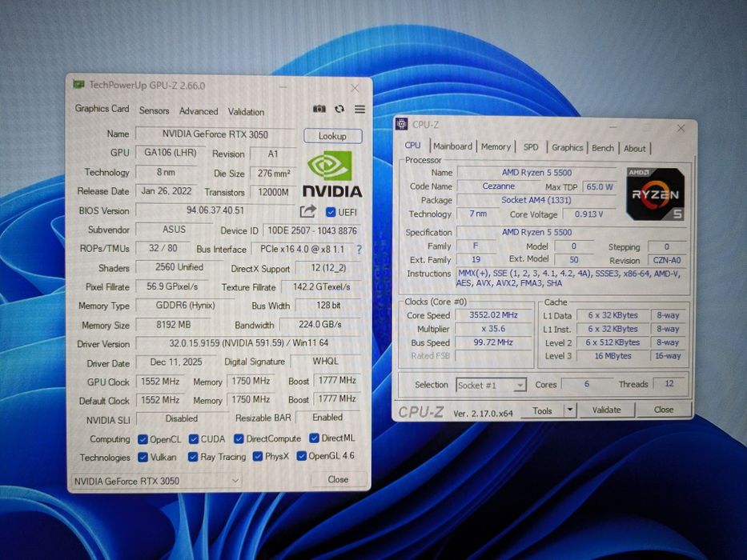Toggle the OpenCL checkbox
This screenshot has height=560, width=747.
click(143, 439)
